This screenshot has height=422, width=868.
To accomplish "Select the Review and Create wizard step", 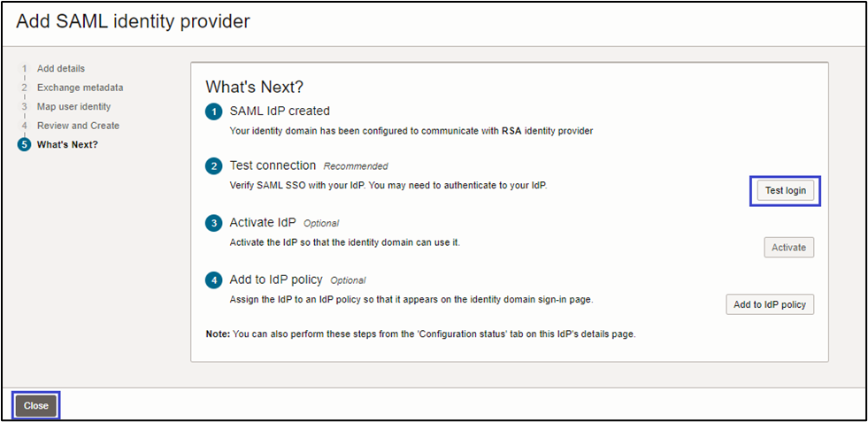I will 78,126.
